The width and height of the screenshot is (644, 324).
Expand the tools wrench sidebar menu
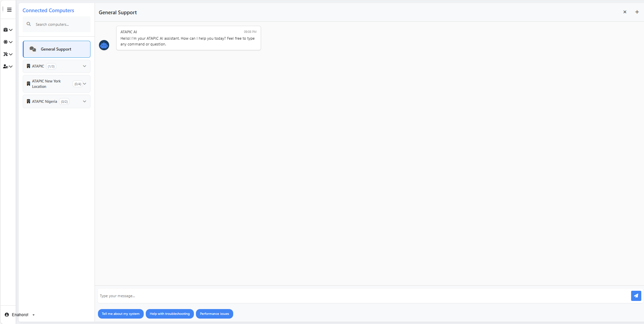point(8,54)
